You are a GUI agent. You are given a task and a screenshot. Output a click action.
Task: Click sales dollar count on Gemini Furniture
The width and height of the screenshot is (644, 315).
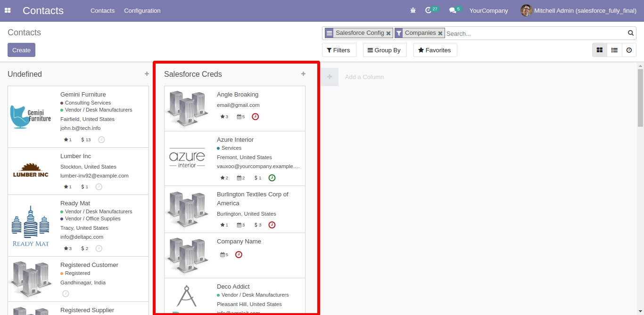tap(86, 140)
